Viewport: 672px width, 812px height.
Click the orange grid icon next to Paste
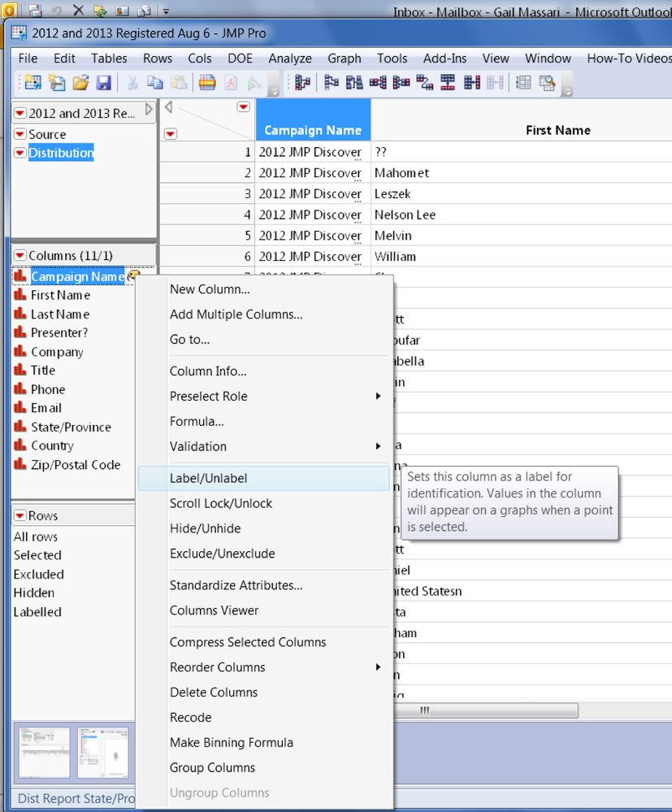[x=207, y=82]
